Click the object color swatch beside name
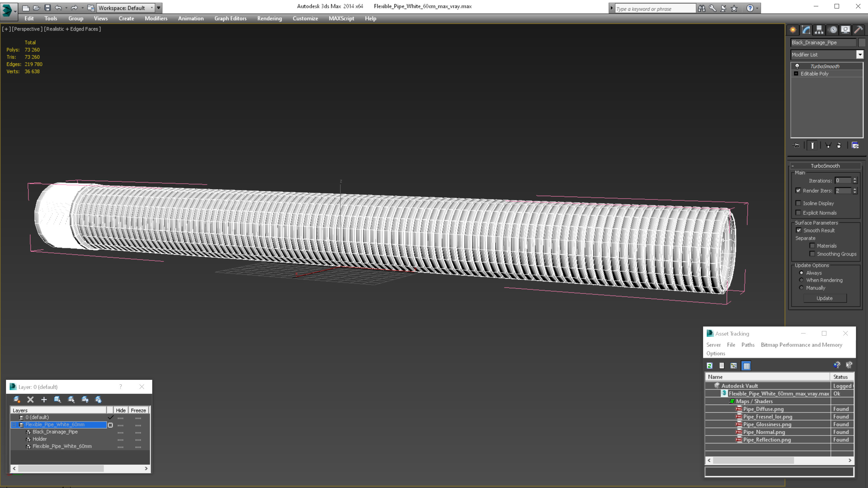 pos(862,42)
